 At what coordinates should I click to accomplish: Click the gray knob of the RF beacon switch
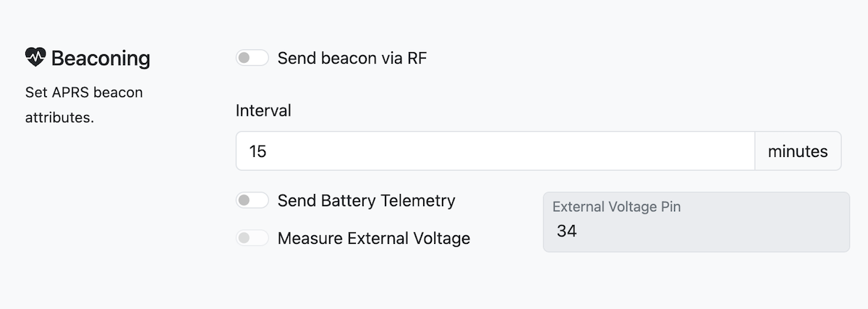tap(246, 58)
